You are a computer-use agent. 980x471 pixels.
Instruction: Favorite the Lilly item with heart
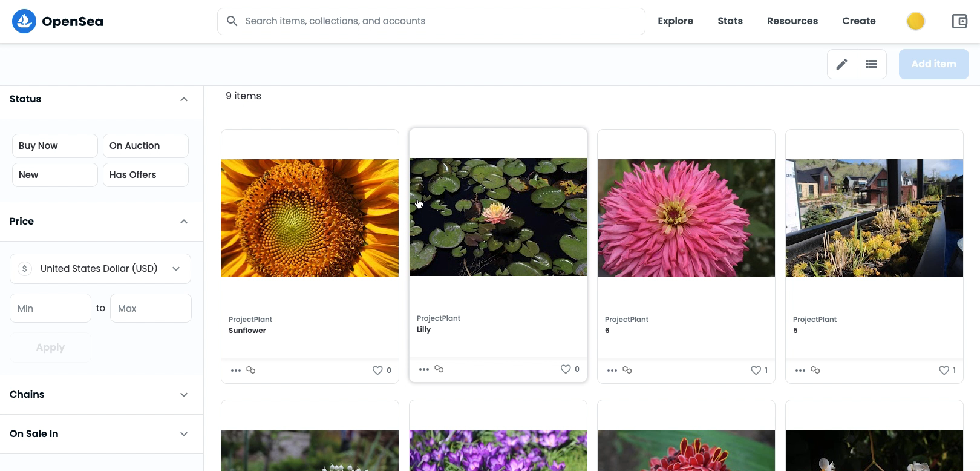coord(566,369)
